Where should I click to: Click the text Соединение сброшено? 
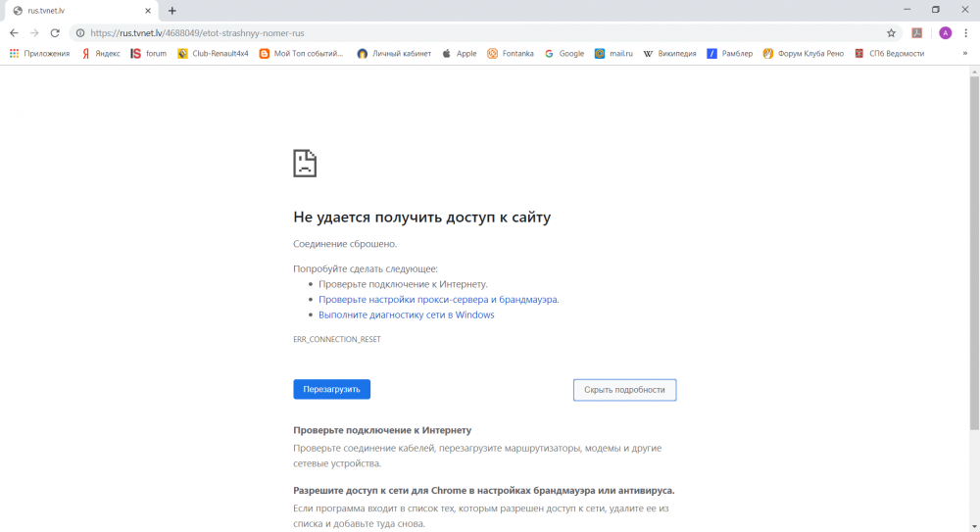[x=345, y=244]
